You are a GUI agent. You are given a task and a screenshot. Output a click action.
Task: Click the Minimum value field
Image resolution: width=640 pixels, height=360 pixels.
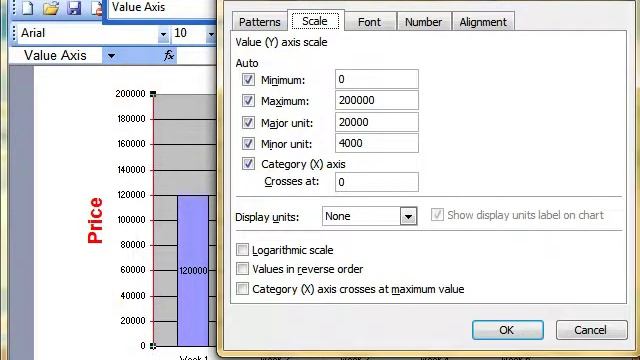(x=377, y=79)
